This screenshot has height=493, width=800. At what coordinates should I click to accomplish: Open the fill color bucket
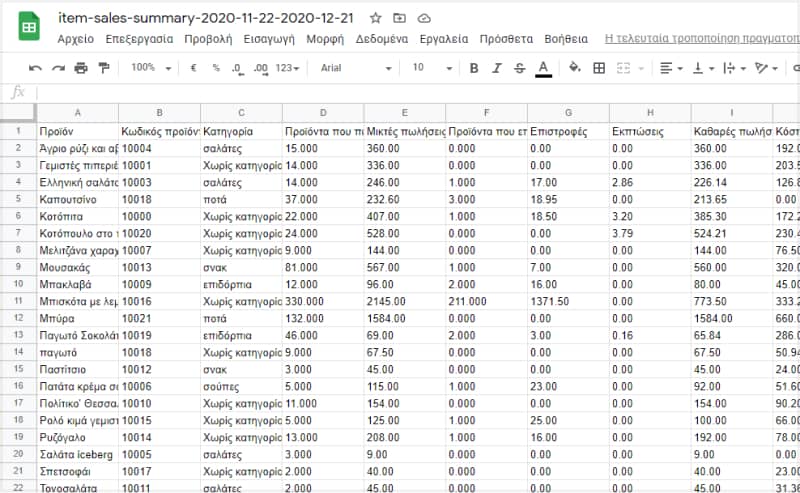pos(574,67)
